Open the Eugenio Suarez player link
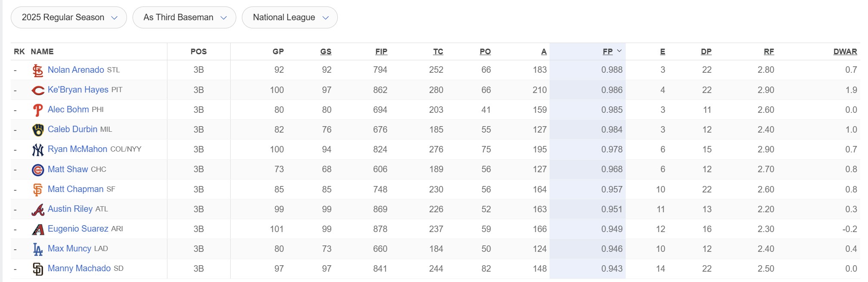Image resolution: width=868 pixels, height=282 pixels. pyautogui.click(x=78, y=229)
